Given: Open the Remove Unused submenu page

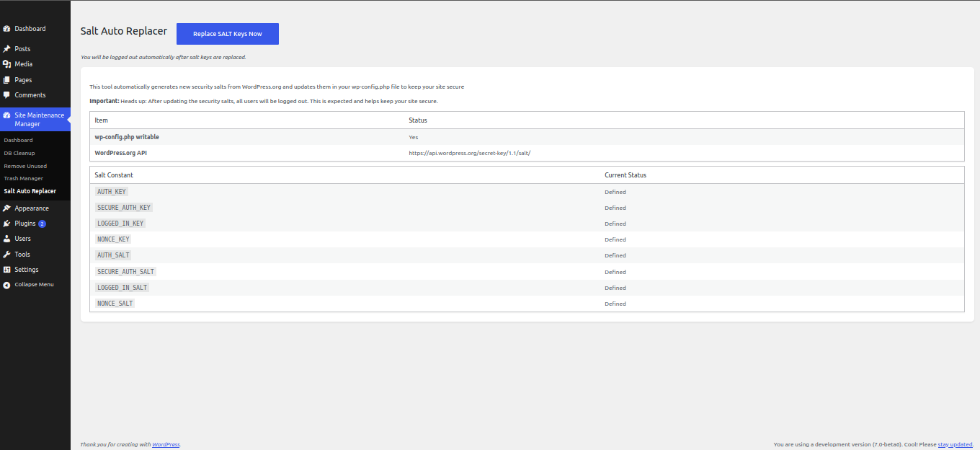Looking at the screenshot, I should pyautogui.click(x=25, y=166).
